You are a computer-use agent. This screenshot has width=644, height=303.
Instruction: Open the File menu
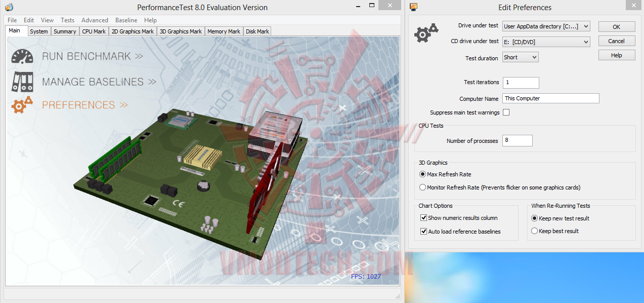[12, 20]
